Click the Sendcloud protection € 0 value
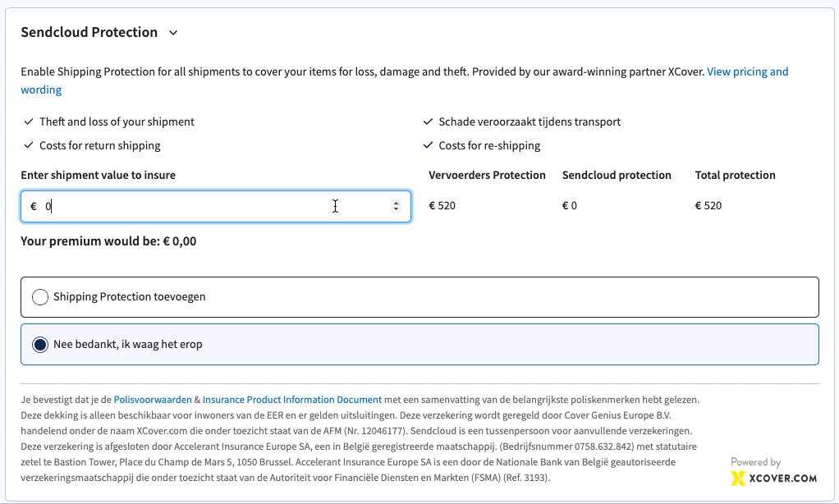839x504 pixels. pyautogui.click(x=570, y=205)
